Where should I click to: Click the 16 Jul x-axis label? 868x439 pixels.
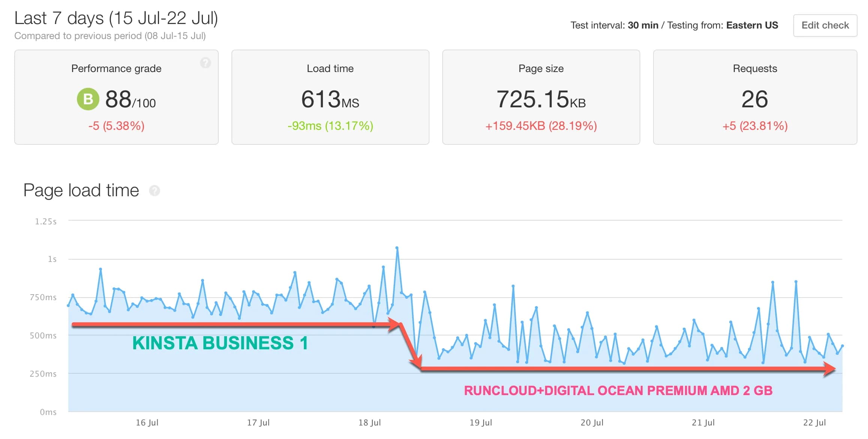point(147,422)
